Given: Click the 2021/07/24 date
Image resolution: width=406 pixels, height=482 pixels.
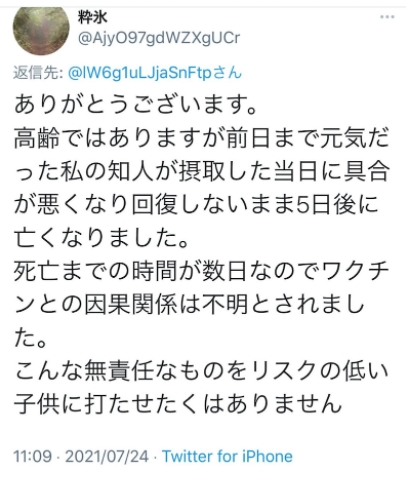Looking at the screenshot, I should point(107,456).
